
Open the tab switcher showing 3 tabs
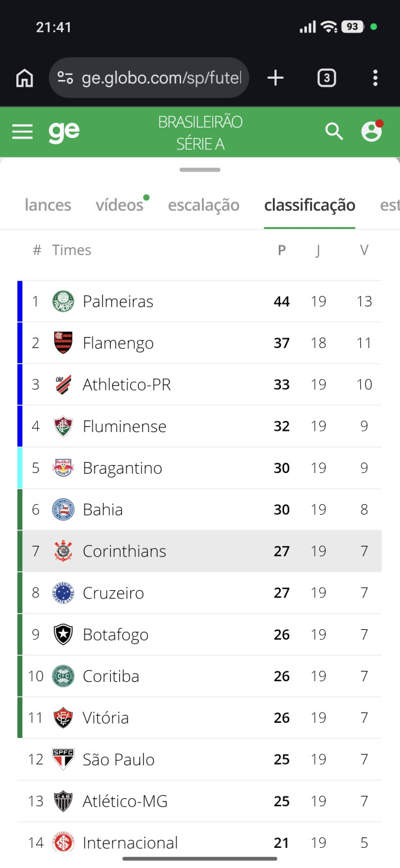(326, 78)
